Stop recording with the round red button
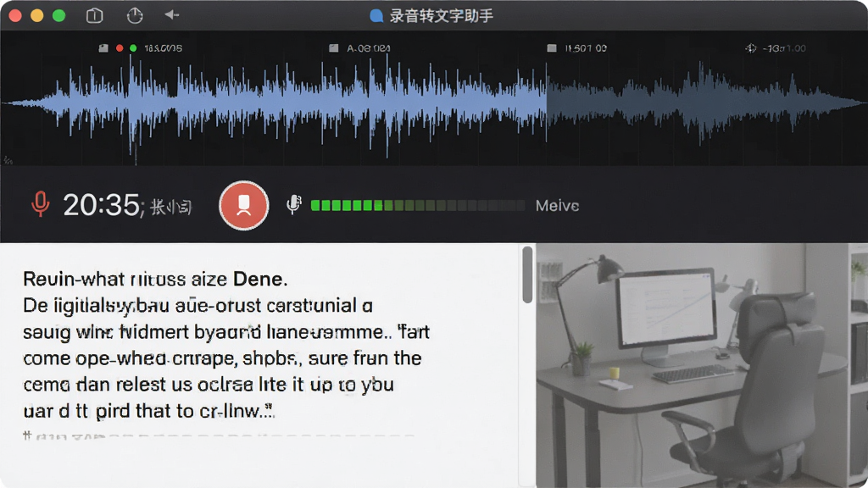 pyautogui.click(x=243, y=205)
